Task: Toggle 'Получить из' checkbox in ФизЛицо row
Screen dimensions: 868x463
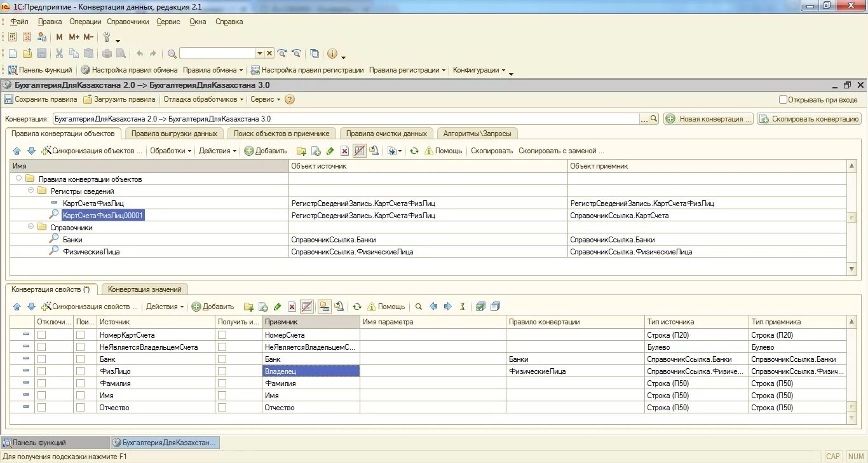Action: click(x=222, y=371)
